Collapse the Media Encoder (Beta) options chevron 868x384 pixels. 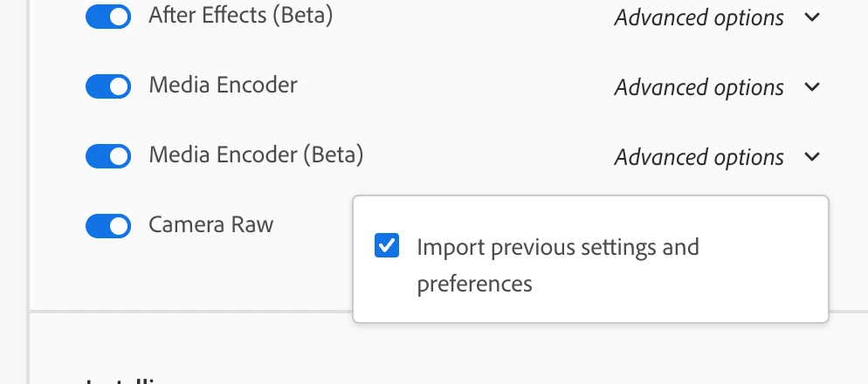[812, 157]
